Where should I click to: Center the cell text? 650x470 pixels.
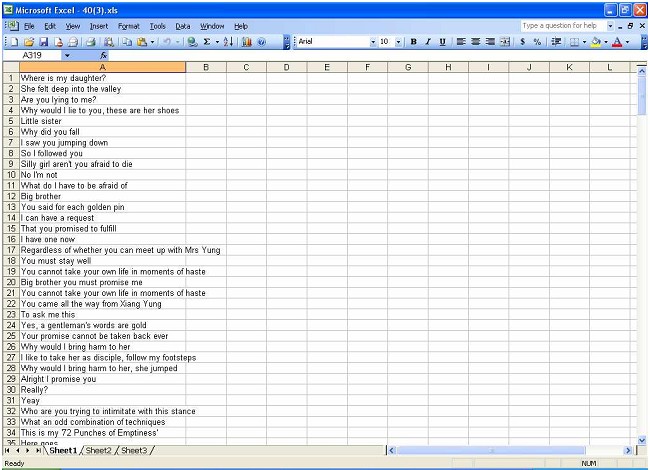(475, 41)
